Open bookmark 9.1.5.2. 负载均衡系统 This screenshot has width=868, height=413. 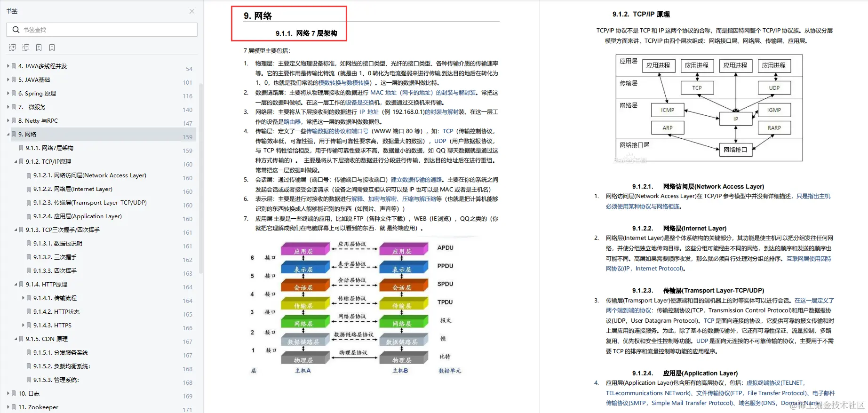pos(62,366)
